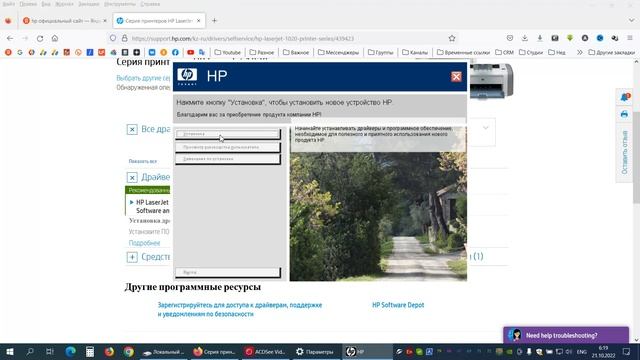Image resolution: width=640 pixels, height=360 pixels.
Task: Click the 'Установка' button in HP installer
Action: tap(228, 134)
